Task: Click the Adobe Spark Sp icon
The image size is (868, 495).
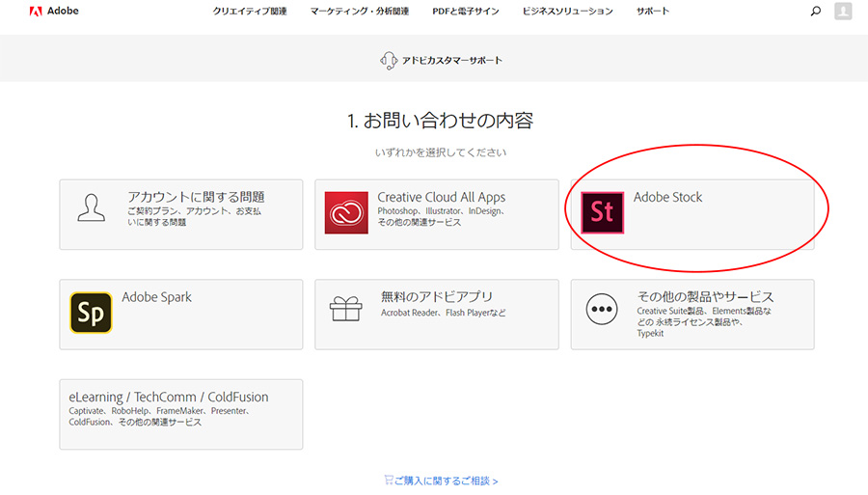Action: pos(91,313)
